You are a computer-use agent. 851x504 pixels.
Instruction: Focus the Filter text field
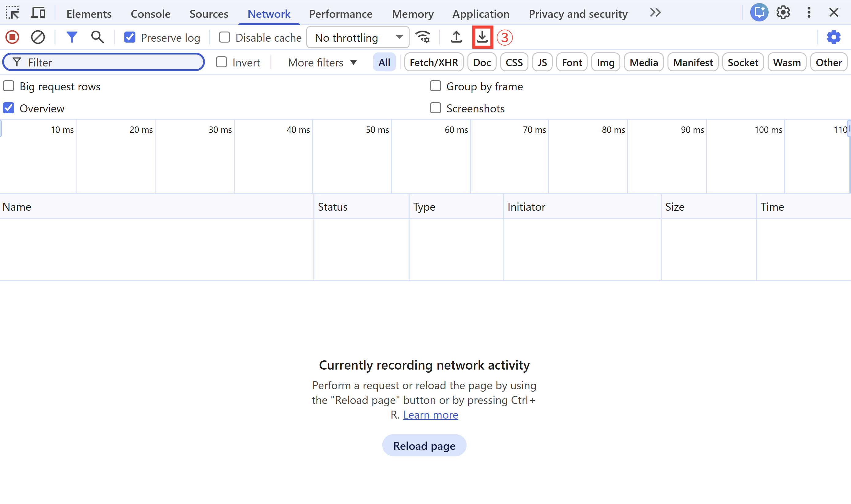click(104, 62)
